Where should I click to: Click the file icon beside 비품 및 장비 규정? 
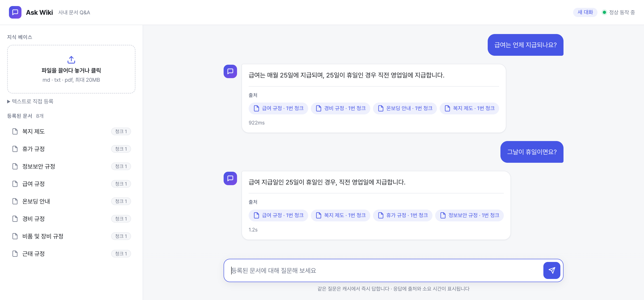tap(15, 236)
